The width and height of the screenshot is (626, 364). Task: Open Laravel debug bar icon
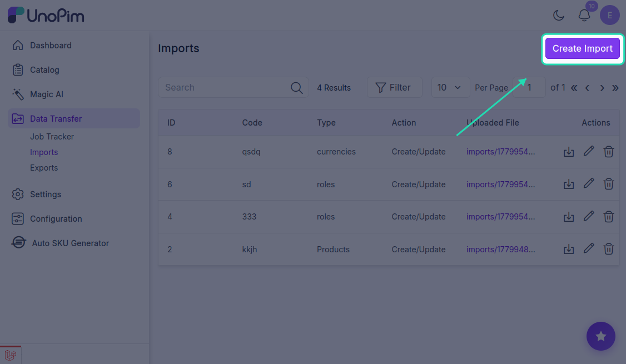point(11,355)
